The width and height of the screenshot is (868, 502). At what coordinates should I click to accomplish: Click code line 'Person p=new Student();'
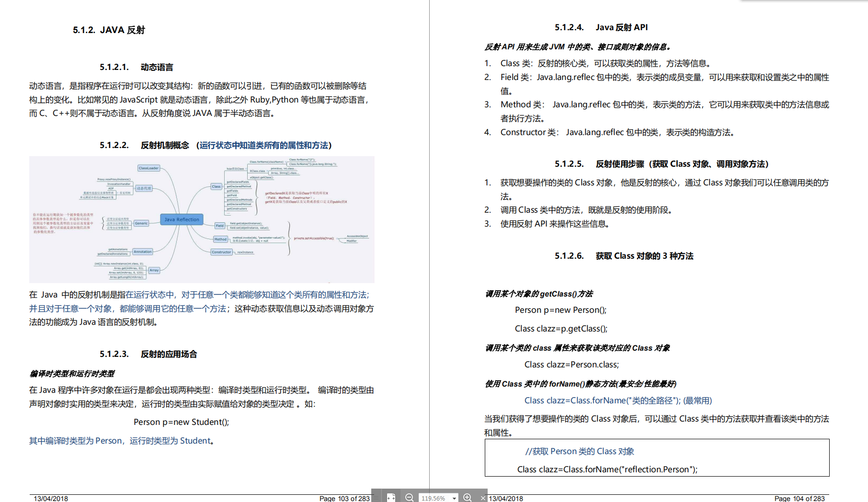click(x=182, y=422)
